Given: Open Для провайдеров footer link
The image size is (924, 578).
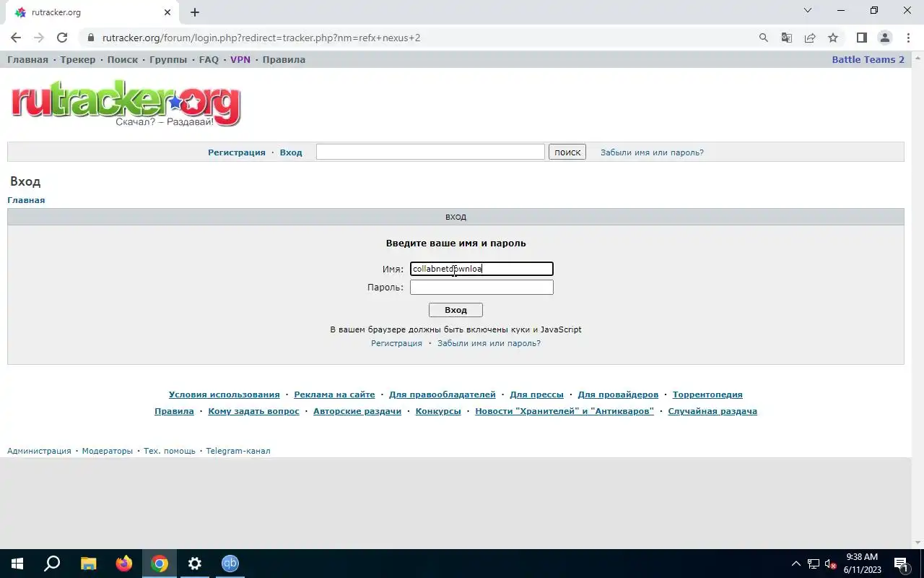Looking at the screenshot, I should tap(618, 394).
